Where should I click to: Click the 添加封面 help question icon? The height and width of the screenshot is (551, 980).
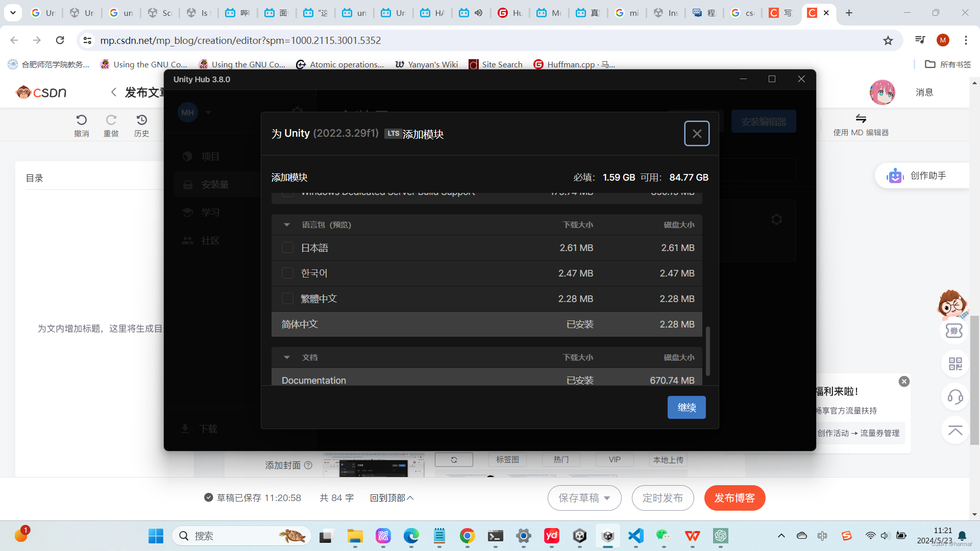pyautogui.click(x=308, y=465)
